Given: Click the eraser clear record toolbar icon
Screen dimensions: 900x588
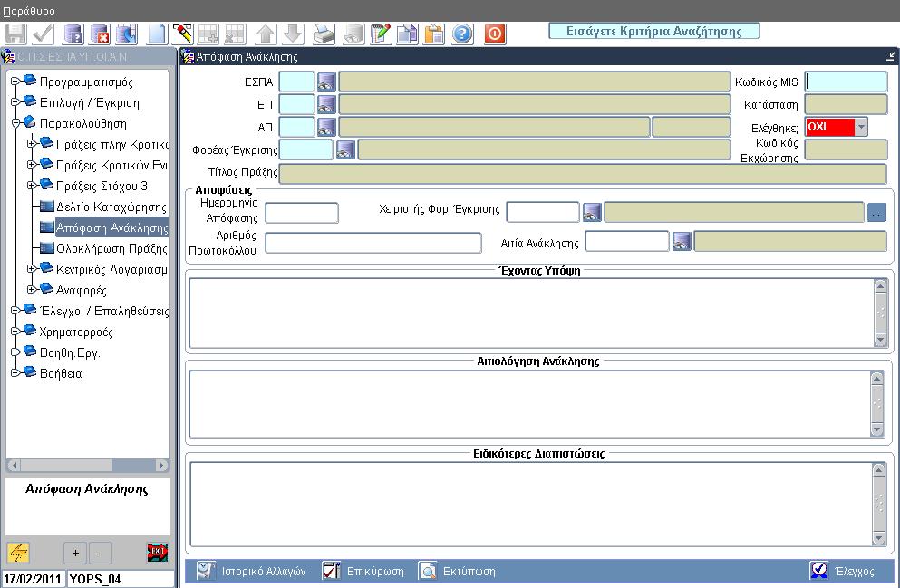Looking at the screenshot, I should click(x=182, y=34).
